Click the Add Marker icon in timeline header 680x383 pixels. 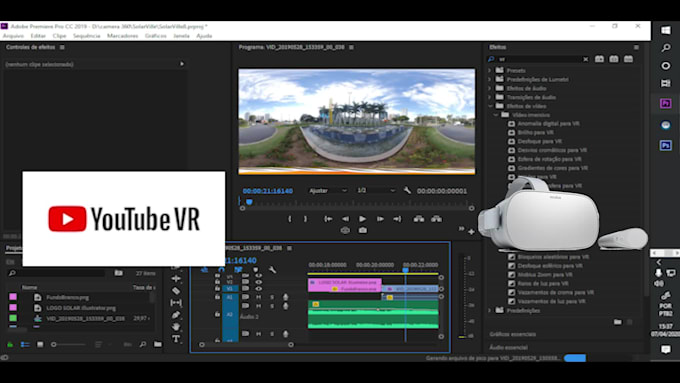[255, 270]
